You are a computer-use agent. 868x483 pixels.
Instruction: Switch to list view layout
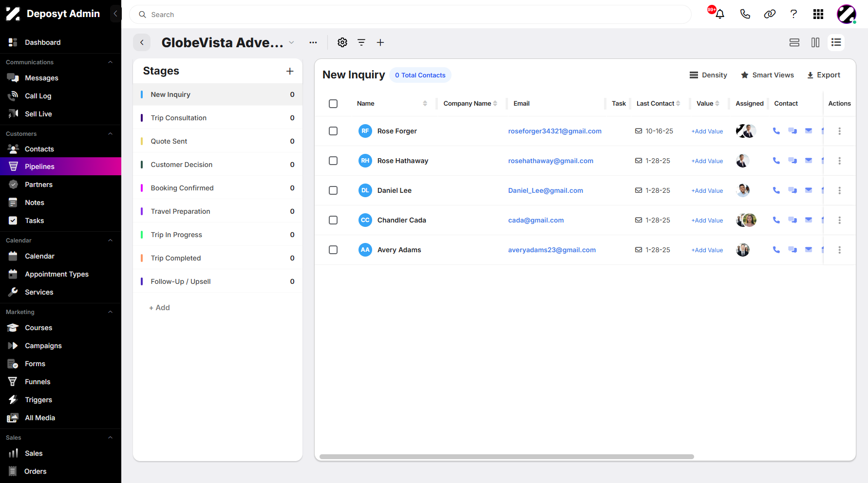click(x=836, y=42)
